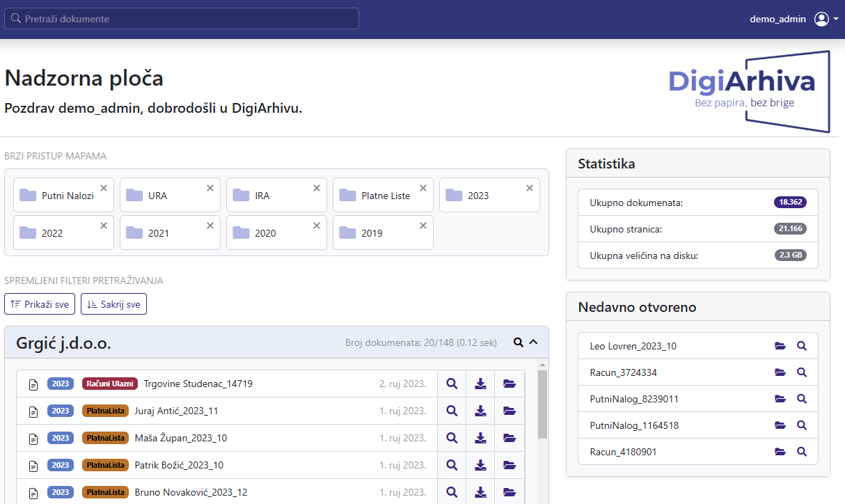Screen dimensions: 845x504
Task: Click the document icon beside Bruno Novaković_2023_12
Action: coord(33,492)
